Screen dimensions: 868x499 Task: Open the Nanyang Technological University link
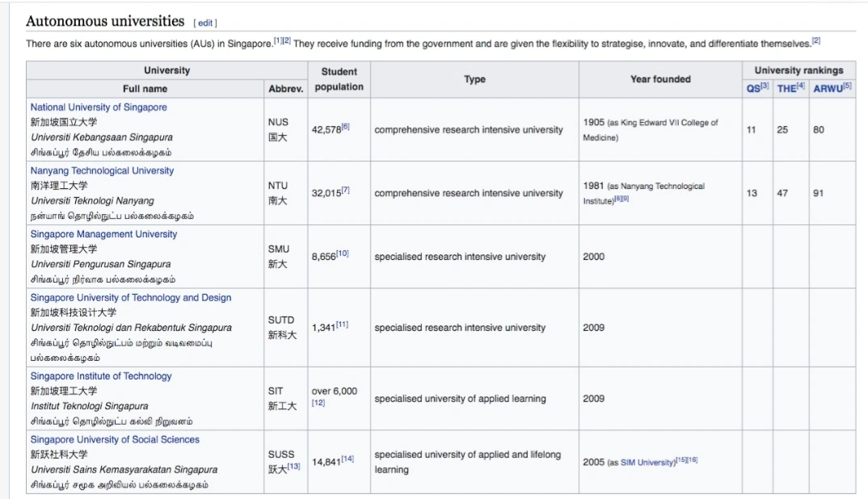pos(102,171)
